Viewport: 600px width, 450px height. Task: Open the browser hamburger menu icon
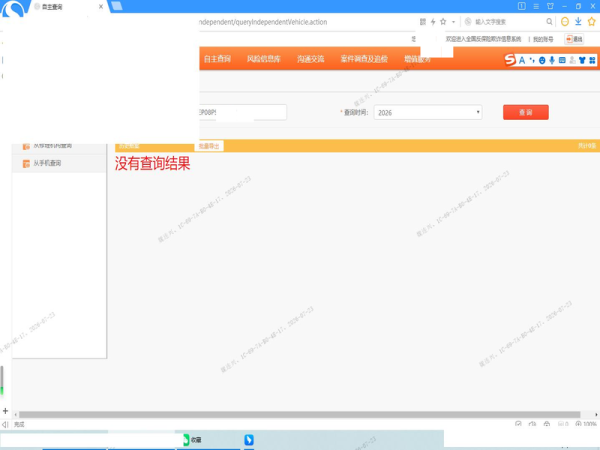(536, 6)
